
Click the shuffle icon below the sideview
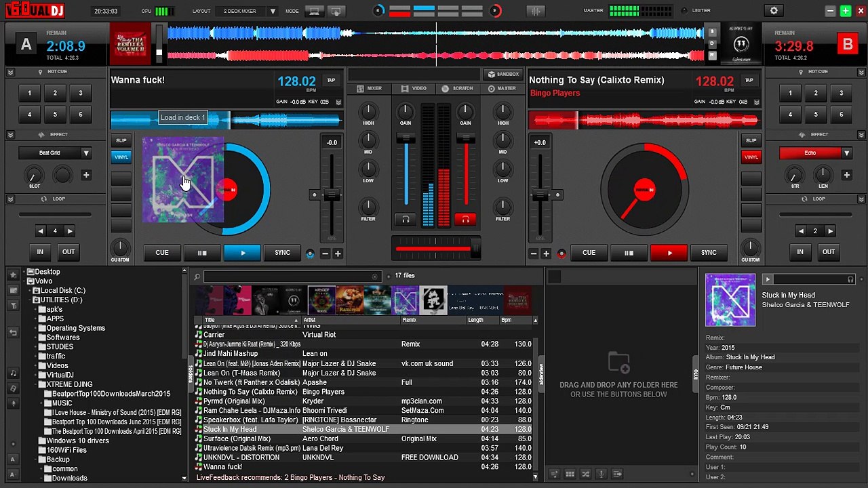[585, 474]
